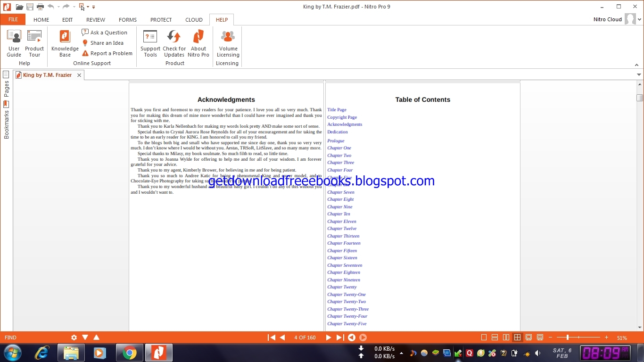644x362 pixels.
Task: Open the FILE menu
Action: [13, 19]
